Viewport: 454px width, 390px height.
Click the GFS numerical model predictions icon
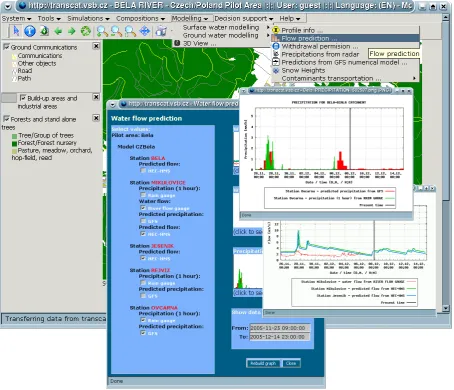(276, 62)
